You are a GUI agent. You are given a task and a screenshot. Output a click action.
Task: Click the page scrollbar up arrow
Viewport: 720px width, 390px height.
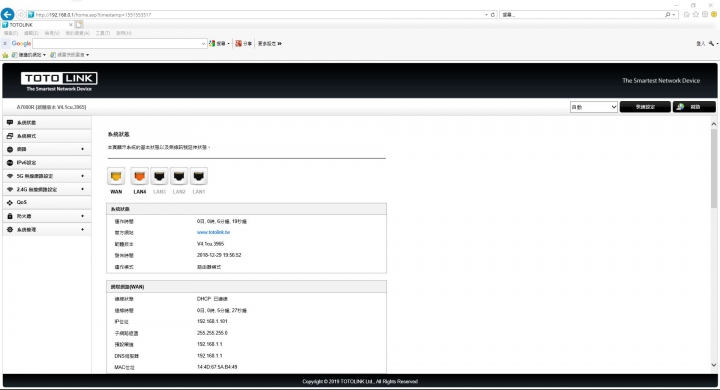click(x=714, y=124)
